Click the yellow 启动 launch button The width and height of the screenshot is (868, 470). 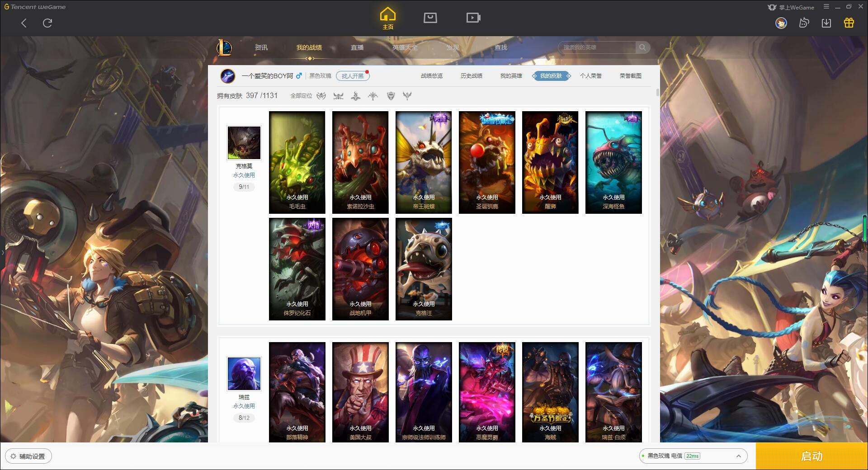pyautogui.click(x=812, y=456)
